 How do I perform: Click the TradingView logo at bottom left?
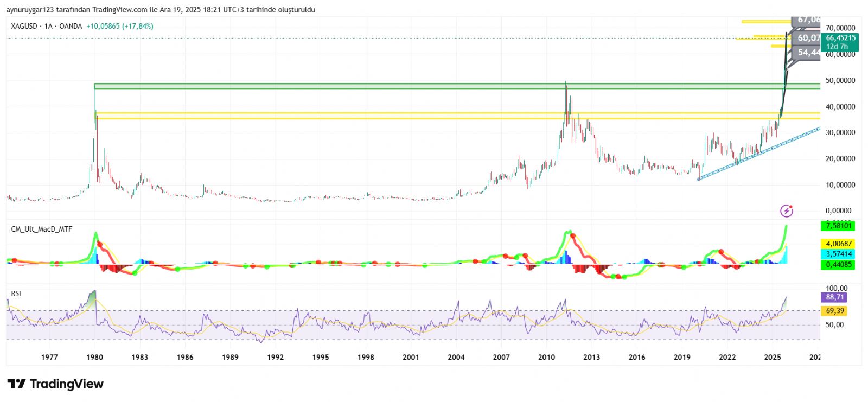55,384
